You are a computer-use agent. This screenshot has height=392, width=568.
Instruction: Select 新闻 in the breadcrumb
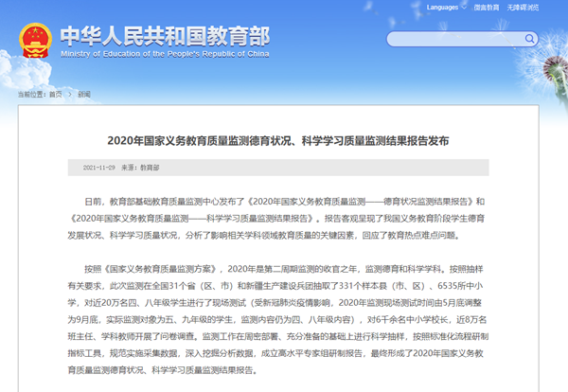84,94
